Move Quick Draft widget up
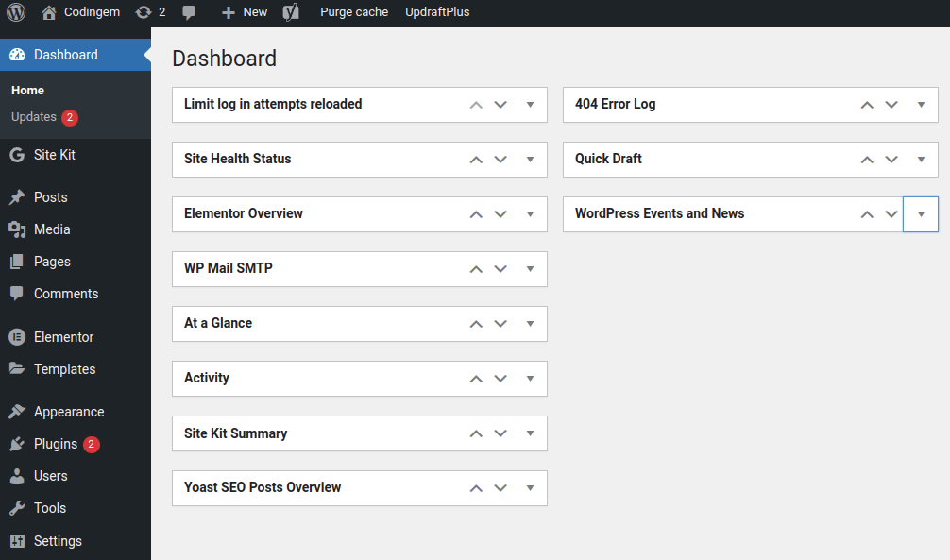 (x=867, y=160)
